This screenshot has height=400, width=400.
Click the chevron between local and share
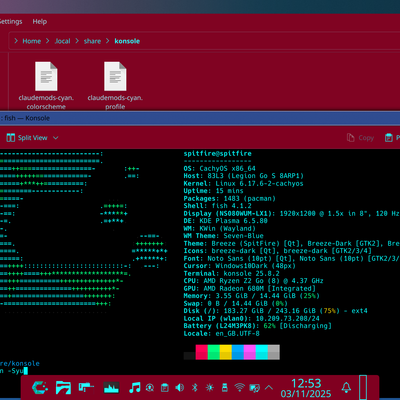click(x=77, y=41)
